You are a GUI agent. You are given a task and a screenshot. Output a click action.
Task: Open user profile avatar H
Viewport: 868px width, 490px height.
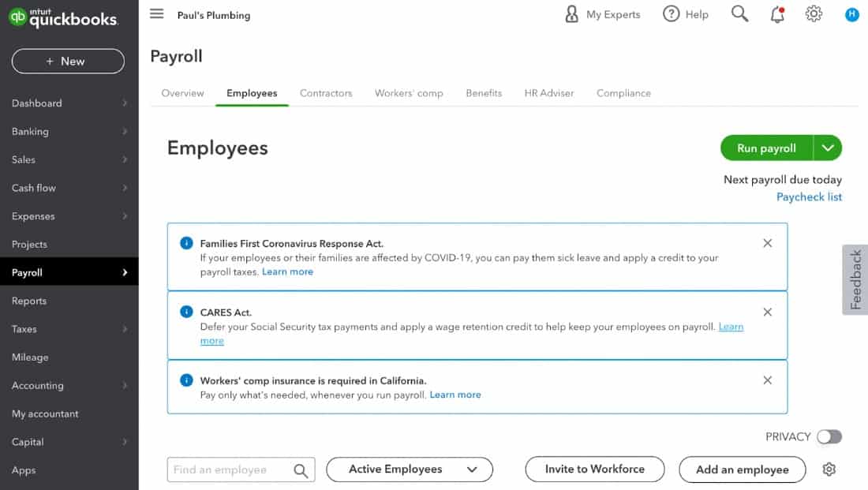click(851, 14)
